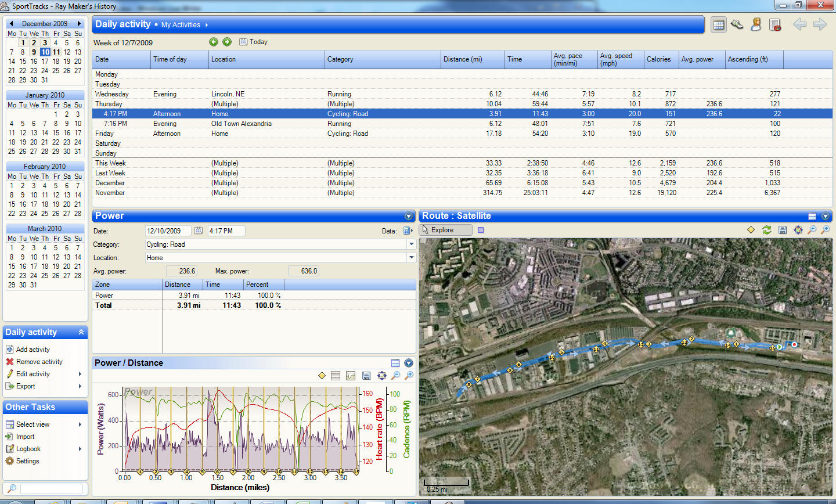Open the Athlete view with the person icon
836x504 pixels.
[756, 24]
